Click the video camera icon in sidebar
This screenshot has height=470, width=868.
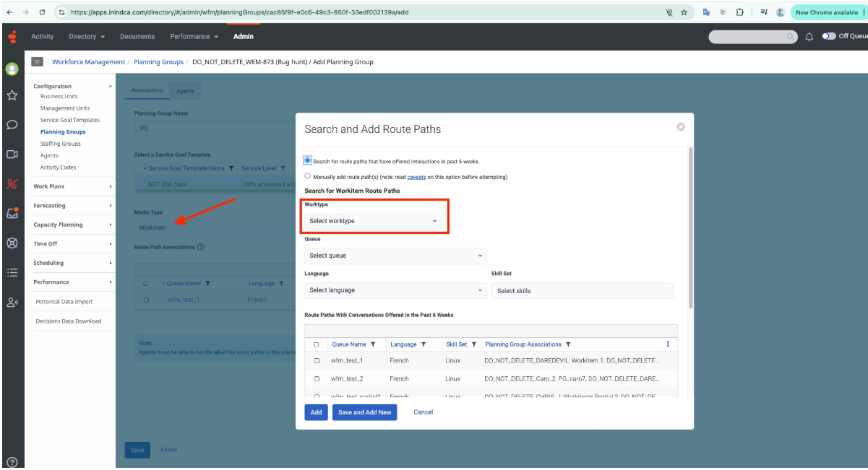(12, 154)
